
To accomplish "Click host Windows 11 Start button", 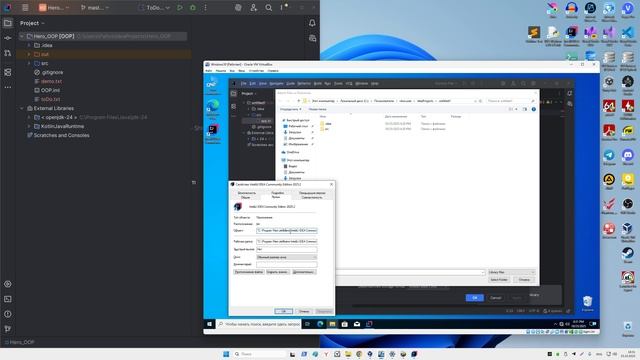I will 226,354.
